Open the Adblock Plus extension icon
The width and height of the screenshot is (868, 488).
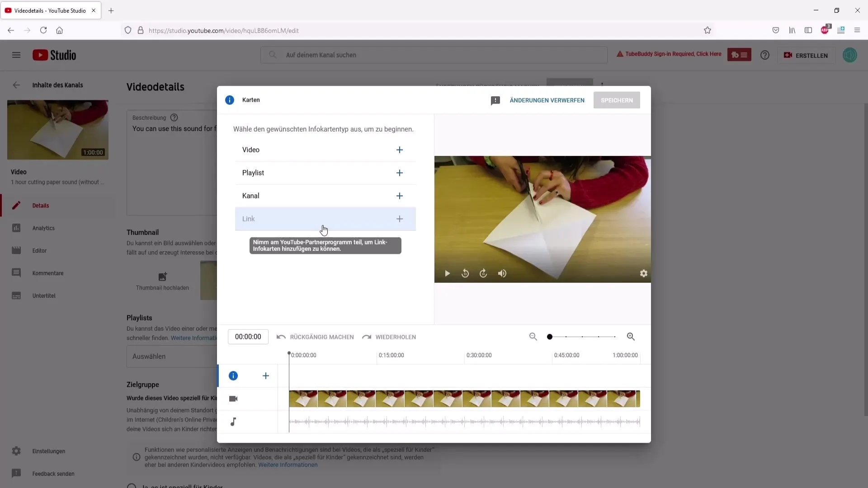pos(825,30)
